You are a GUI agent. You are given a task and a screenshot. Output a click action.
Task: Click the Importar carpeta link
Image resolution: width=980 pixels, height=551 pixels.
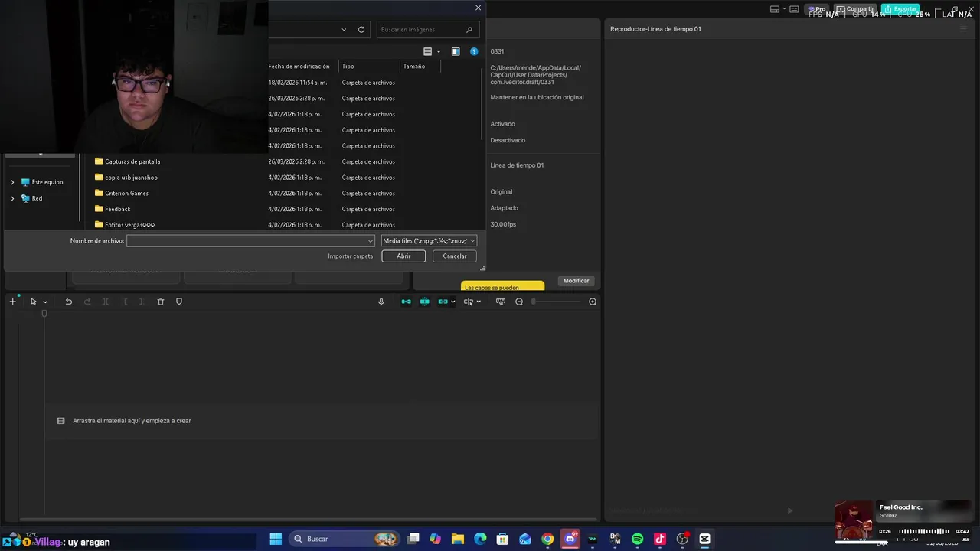pos(351,256)
